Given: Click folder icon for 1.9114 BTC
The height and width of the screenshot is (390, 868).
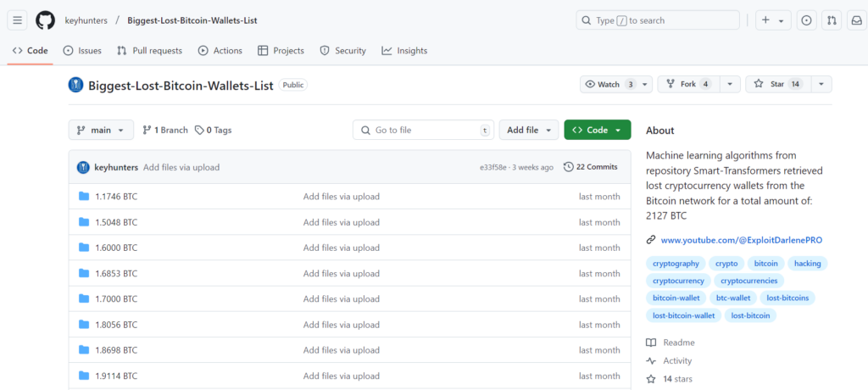Looking at the screenshot, I should coord(84,376).
